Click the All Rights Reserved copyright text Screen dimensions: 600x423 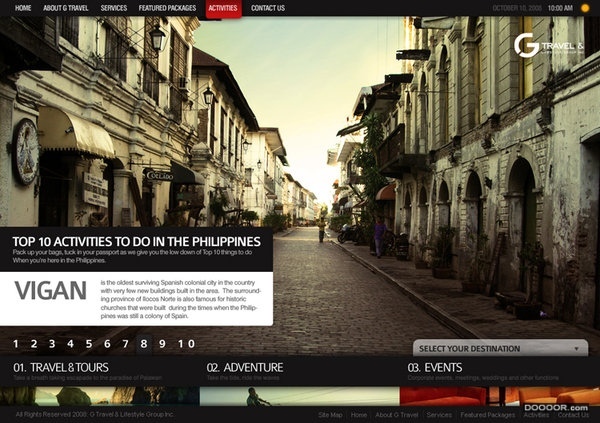click(x=95, y=414)
